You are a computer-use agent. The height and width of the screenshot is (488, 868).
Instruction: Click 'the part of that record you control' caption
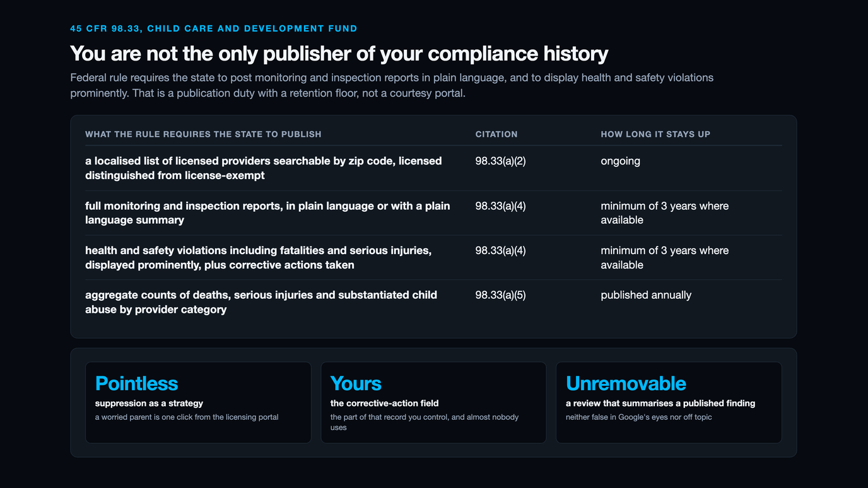pos(425,422)
